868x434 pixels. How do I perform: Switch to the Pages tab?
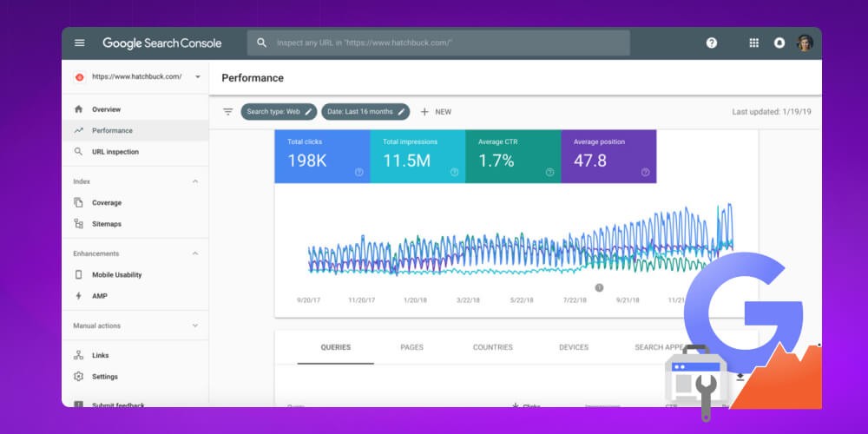pos(411,348)
